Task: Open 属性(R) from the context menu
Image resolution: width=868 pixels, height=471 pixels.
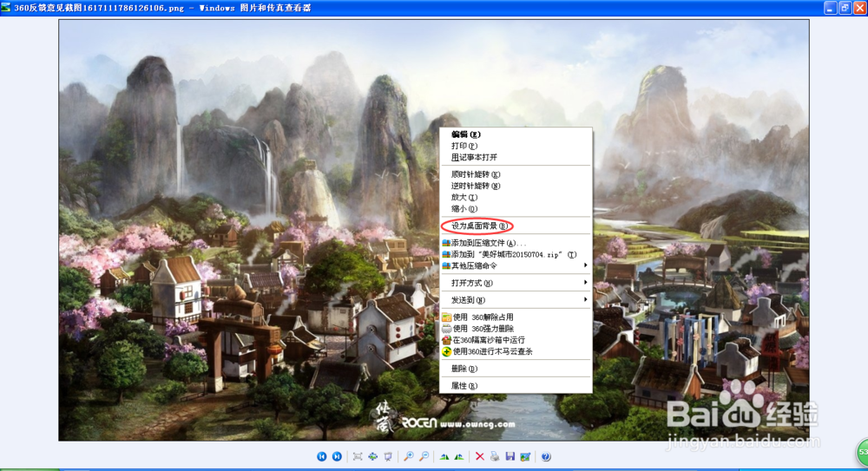Action: tap(516, 386)
